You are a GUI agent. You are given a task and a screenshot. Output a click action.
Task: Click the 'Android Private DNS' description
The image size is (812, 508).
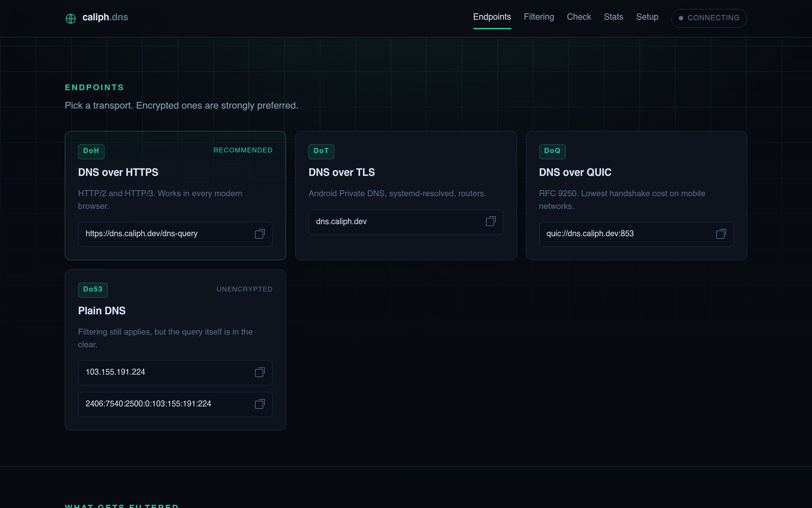pos(397,194)
